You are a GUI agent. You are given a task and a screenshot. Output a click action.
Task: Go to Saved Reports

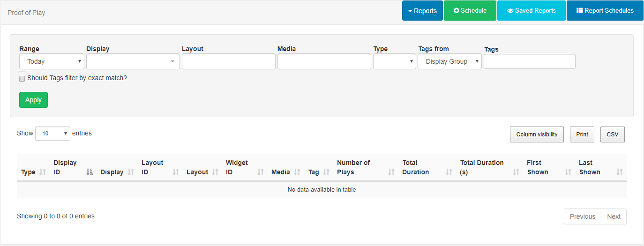[x=531, y=11]
